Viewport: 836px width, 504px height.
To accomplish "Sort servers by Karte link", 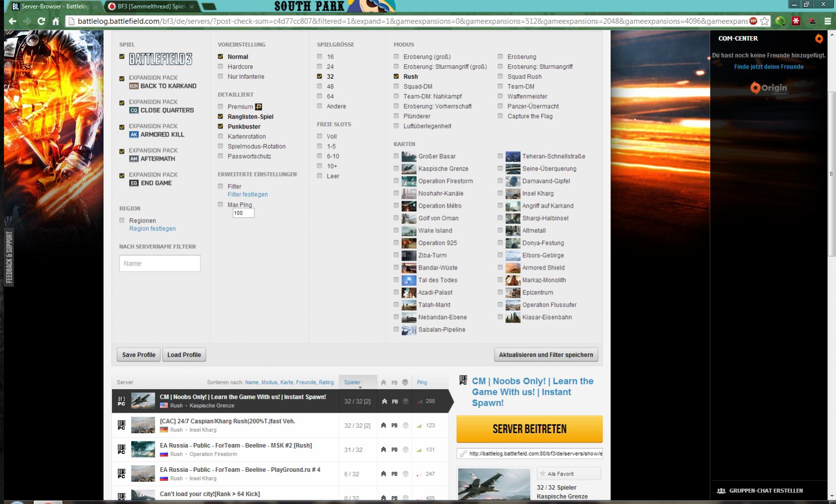I will (x=286, y=383).
